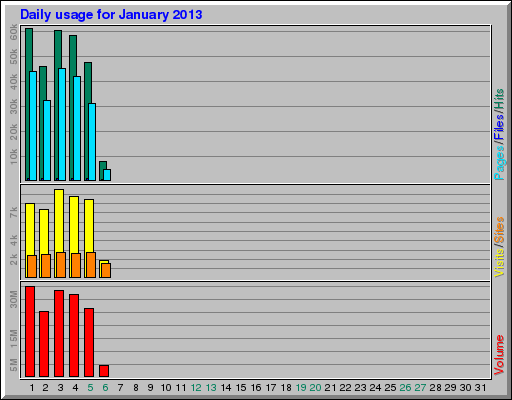The width and height of the screenshot is (512, 400).
Task: Click the cyan Files bar for day 1
Action: 33,126
